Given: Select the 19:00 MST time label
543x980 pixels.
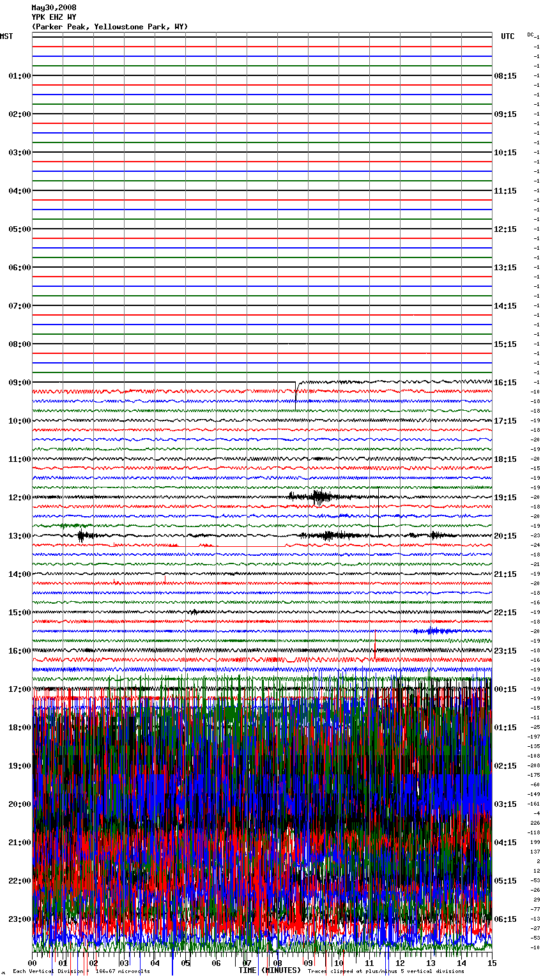Looking at the screenshot, I should coord(20,766).
